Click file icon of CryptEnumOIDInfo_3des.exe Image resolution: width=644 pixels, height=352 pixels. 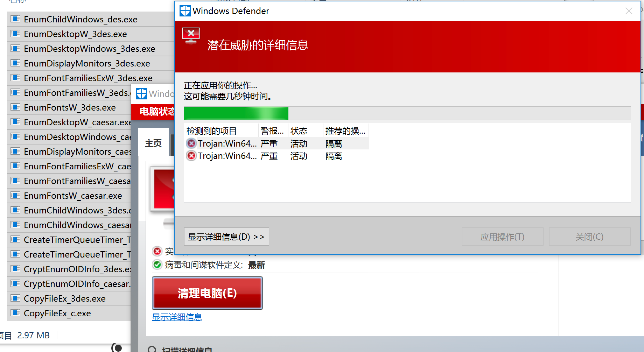point(15,269)
